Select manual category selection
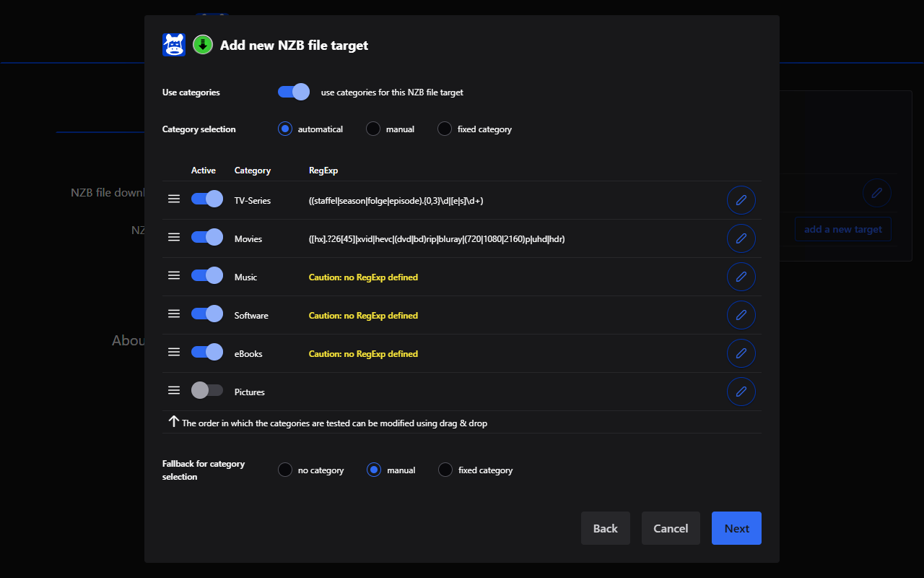 [x=372, y=129]
